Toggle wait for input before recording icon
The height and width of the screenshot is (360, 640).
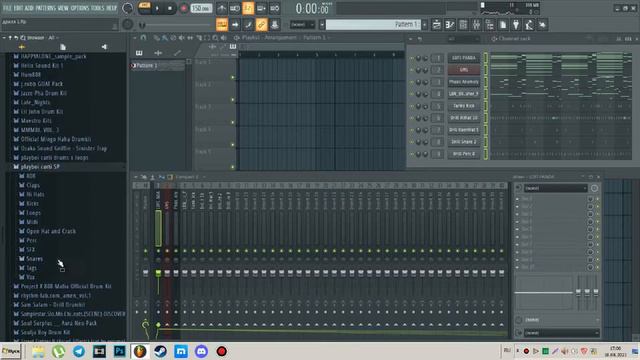(x=235, y=8)
